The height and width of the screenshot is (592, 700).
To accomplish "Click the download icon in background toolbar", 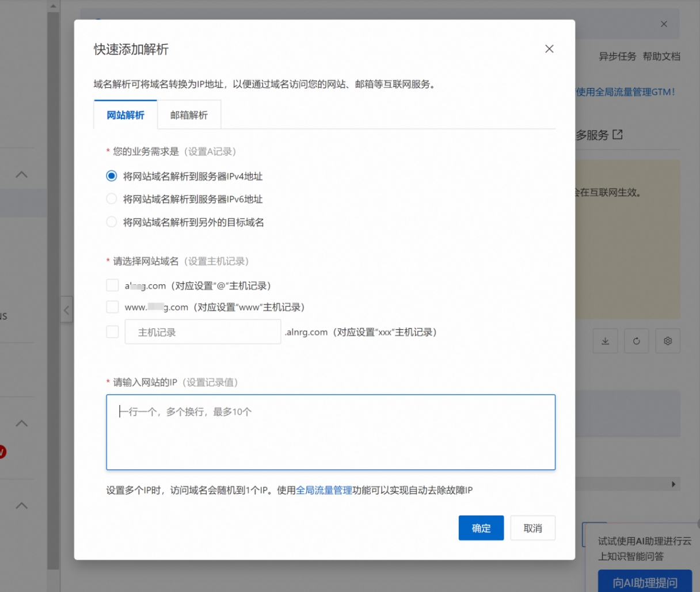I will coord(605,341).
